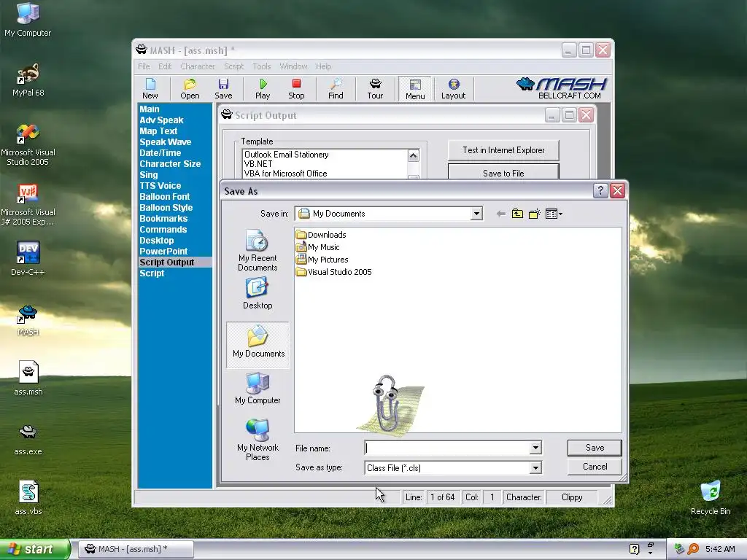Image resolution: width=747 pixels, height=560 pixels.
Task: Expand the Save as type dropdown
Action: [535, 468]
